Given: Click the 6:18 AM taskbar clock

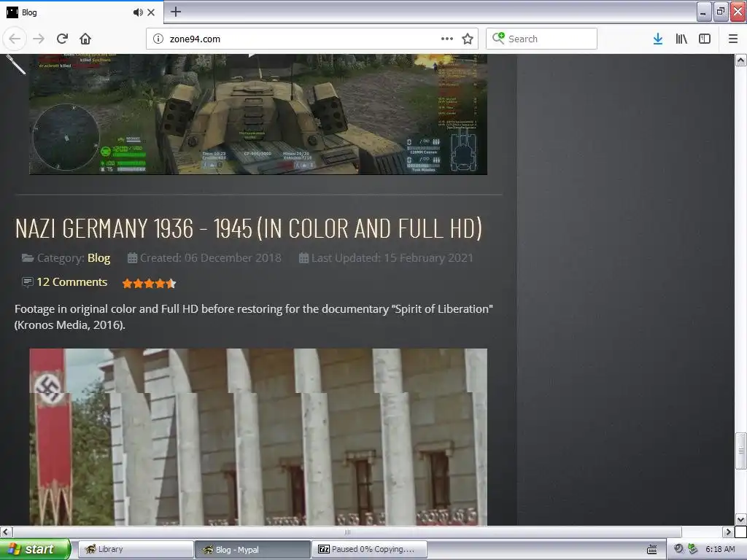Looking at the screenshot, I should pyautogui.click(x=720, y=549).
